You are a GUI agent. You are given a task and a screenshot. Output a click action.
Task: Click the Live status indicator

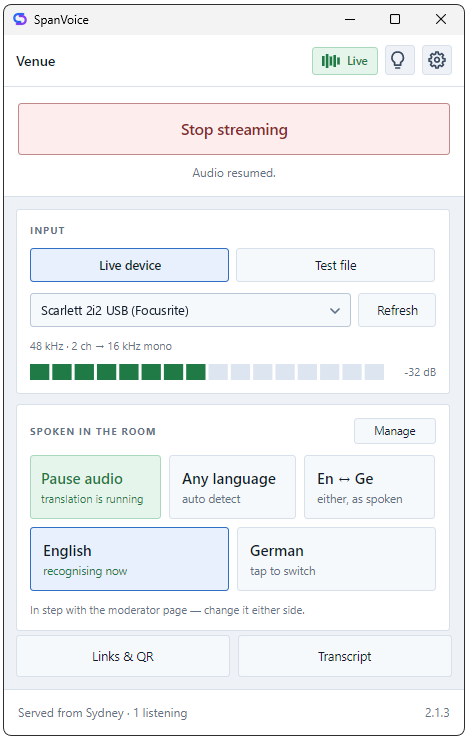tap(345, 61)
